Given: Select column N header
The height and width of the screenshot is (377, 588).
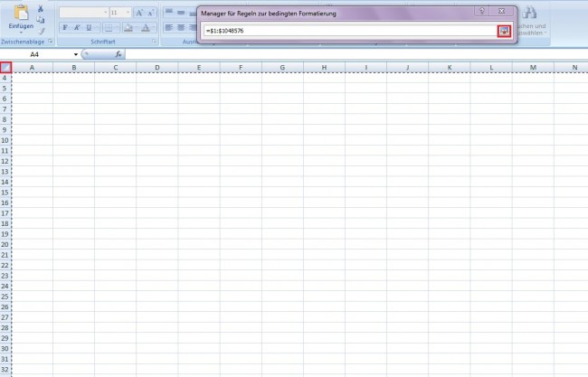Looking at the screenshot, I should coord(571,68).
